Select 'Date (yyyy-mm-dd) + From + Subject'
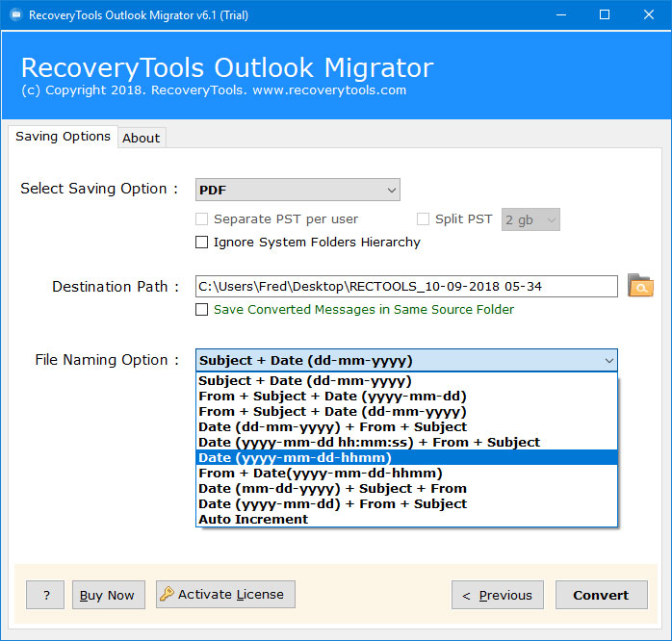Viewport: 672px width, 641px height. pos(406,504)
